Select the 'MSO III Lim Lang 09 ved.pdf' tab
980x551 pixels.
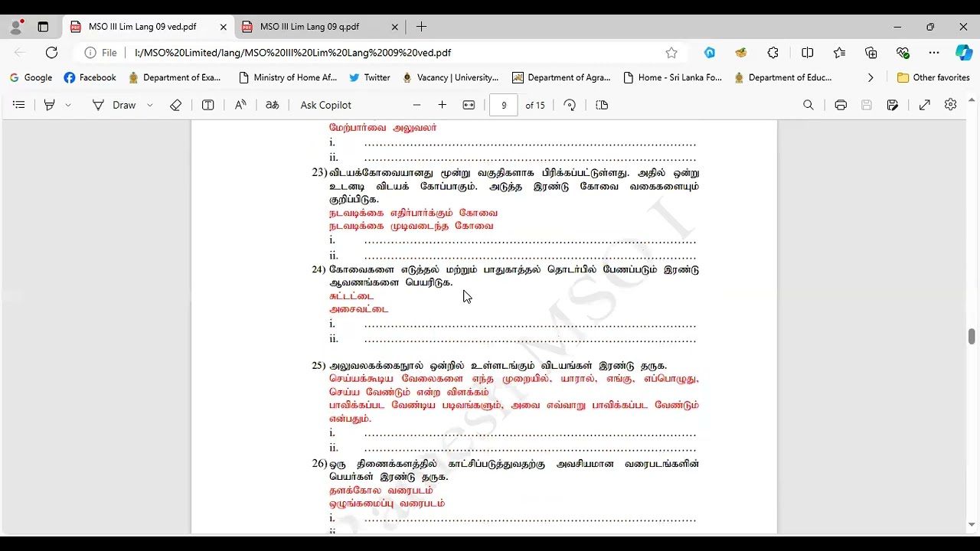click(x=142, y=27)
